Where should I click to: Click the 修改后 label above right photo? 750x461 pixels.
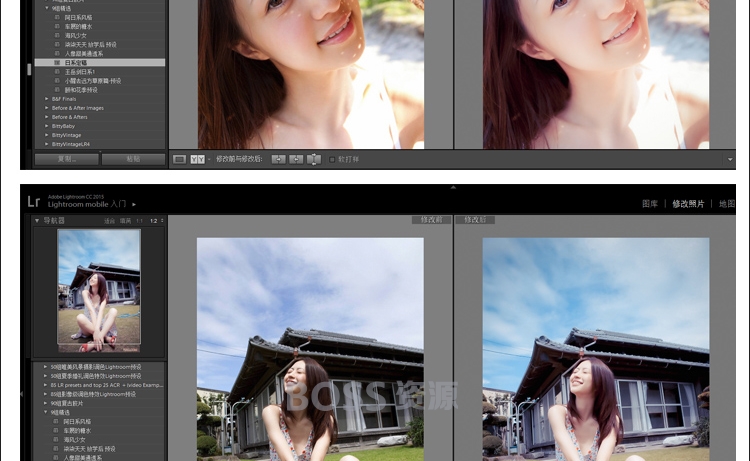pos(475,220)
